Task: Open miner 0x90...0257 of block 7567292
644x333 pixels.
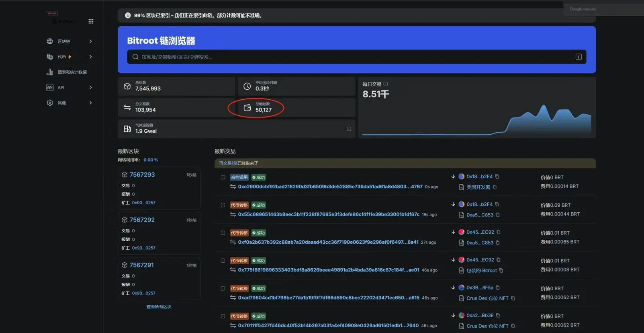Action: click(143, 248)
